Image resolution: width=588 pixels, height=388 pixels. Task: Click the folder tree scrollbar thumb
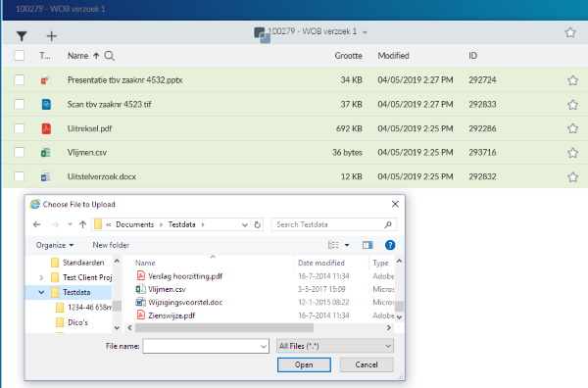click(117, 307)
